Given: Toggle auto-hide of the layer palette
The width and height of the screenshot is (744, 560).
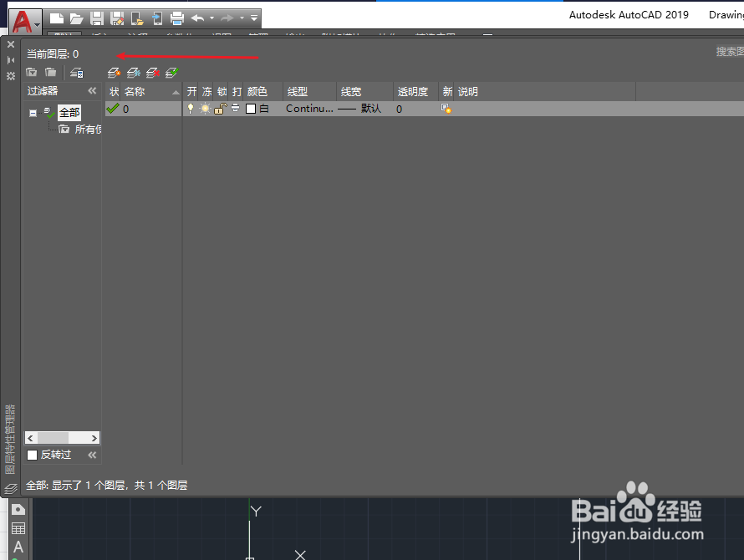Looking at the screenshot, I should coord(10,60).
